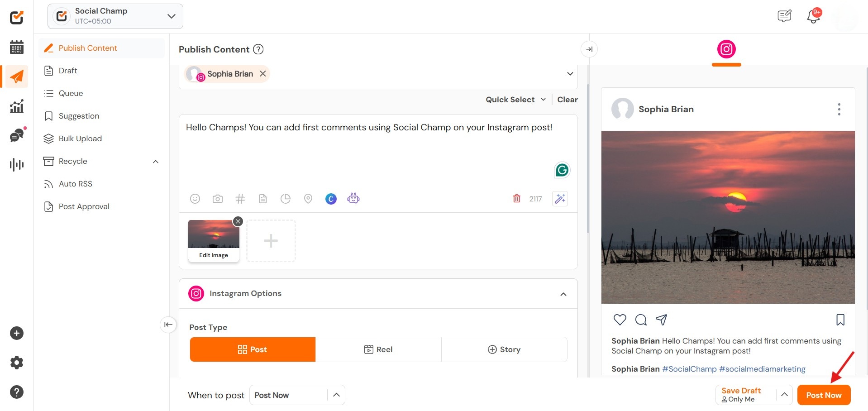Click Clear to deselect accounts
The width and height of the screenshot is (868, 411).
[x=568, y=100]
